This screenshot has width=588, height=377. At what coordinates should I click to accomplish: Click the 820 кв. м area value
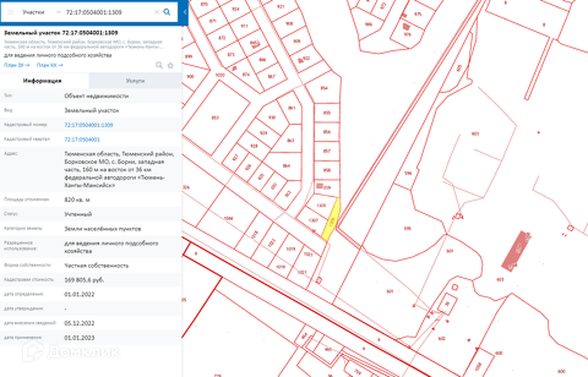[x=77, y=200]
